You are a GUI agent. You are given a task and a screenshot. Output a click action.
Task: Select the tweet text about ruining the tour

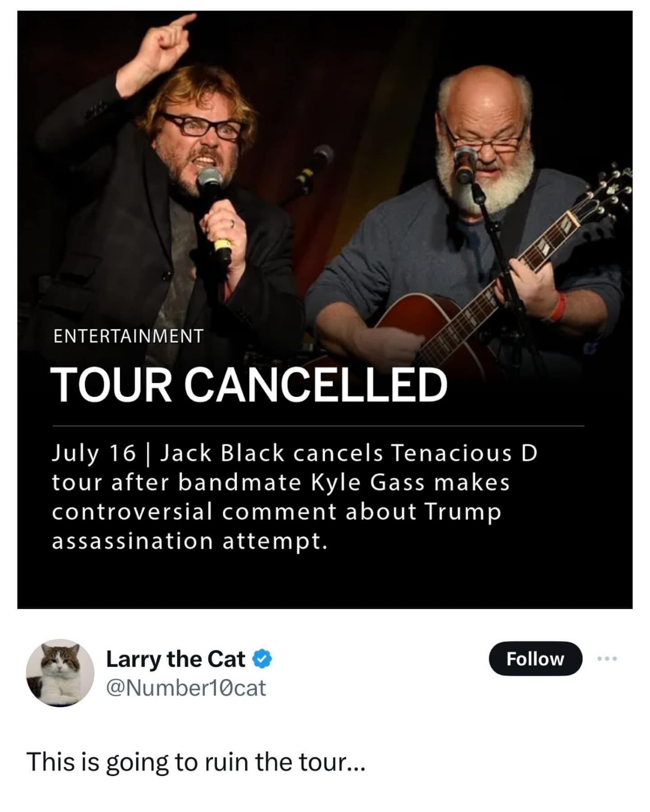pos(195,762)
